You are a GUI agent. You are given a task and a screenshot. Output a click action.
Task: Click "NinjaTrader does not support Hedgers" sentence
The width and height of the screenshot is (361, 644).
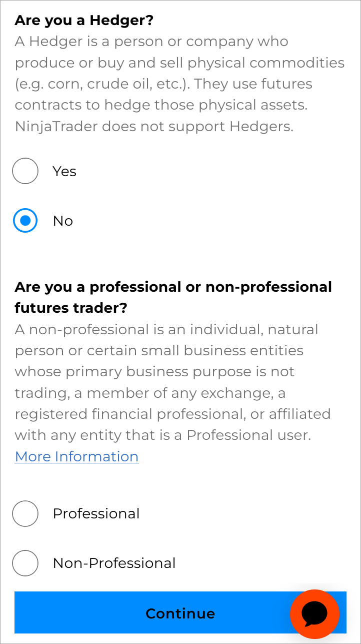coord(153,126)
